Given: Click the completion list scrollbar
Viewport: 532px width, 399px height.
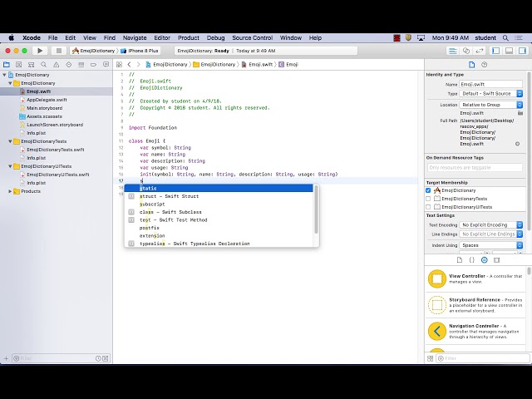Looking at the screenshot, I should click(316, 209).
